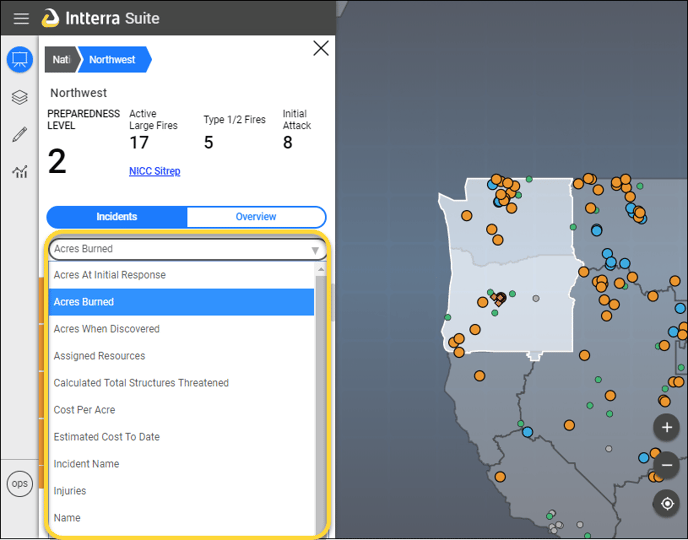Open the NICC Sitrep link
688x540 pixels.
154,171
